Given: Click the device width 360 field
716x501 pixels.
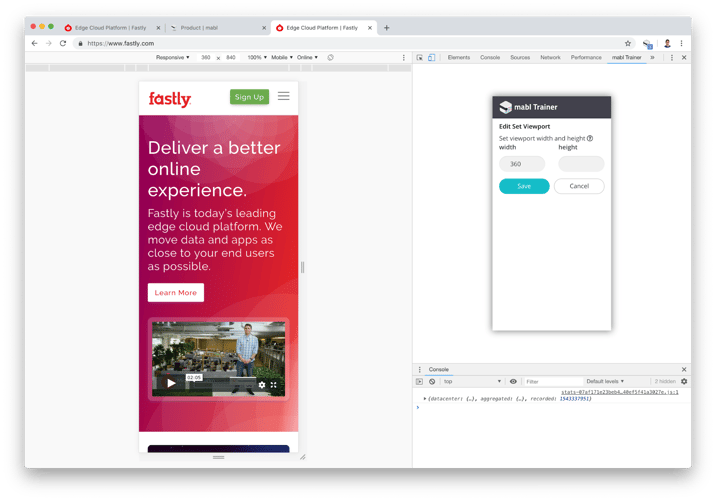Looking at the screenshot, I should tap(206, 58).
